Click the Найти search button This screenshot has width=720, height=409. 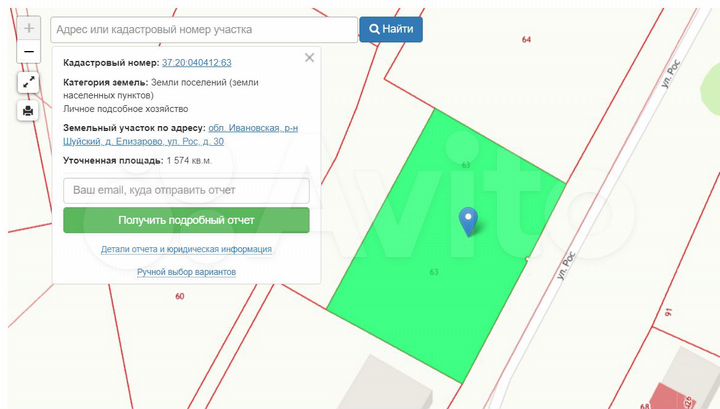click(391, 29)
